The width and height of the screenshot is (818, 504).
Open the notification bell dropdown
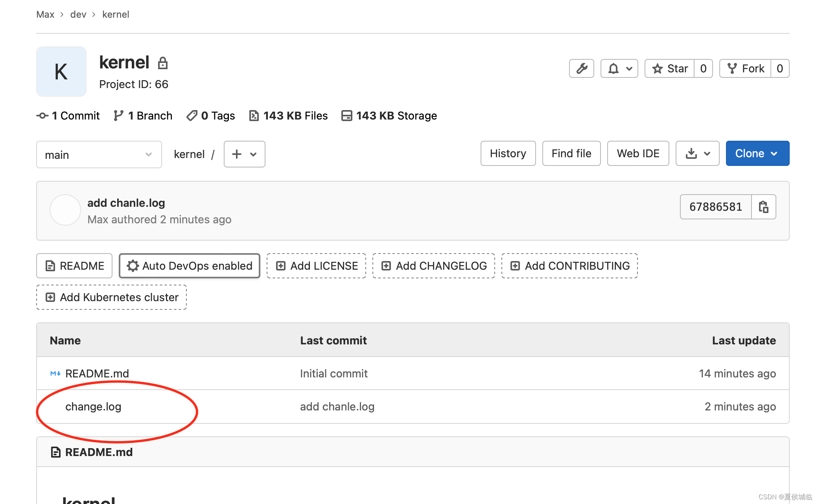point(619,69)
